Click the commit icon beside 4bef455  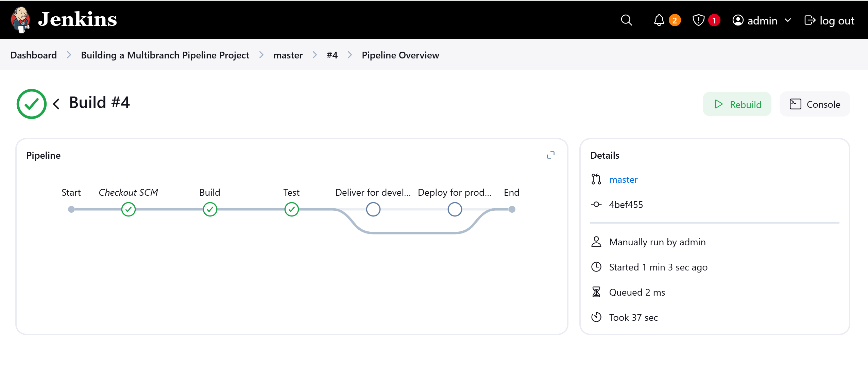596,204
